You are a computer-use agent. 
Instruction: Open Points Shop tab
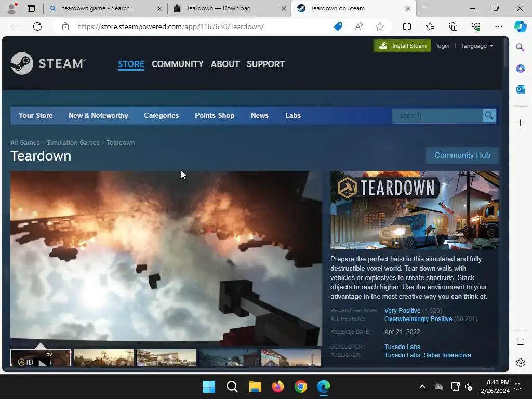click(x=215, y=116)
